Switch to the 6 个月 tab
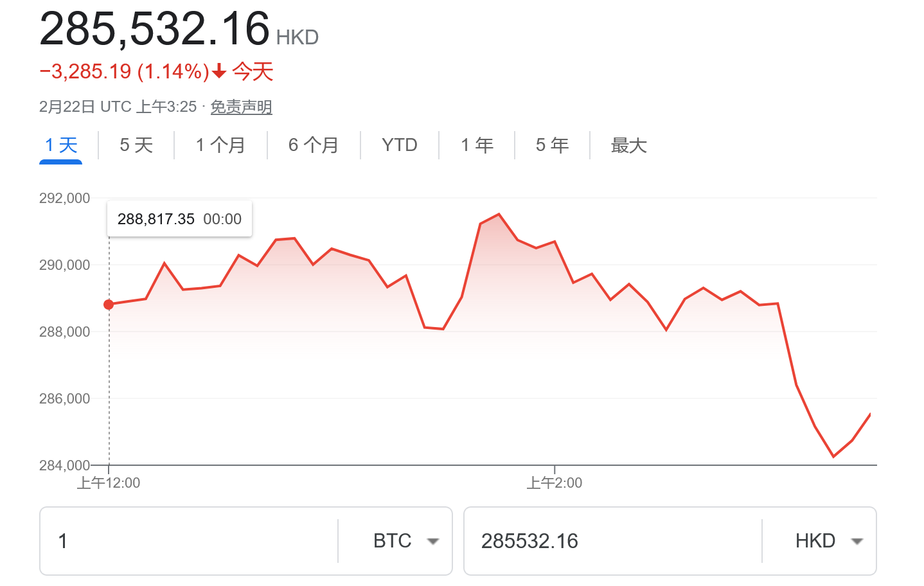Viewport: 924px width, 586px height. 314,145
